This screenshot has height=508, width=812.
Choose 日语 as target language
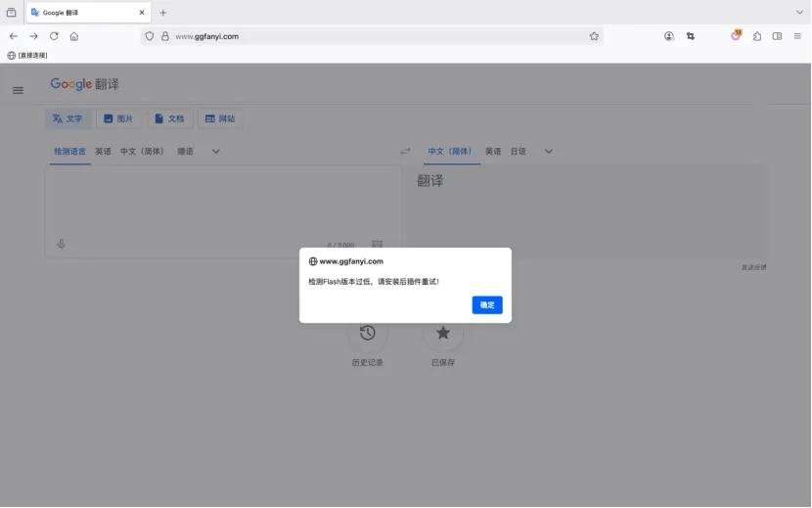(x=519, y=152)
